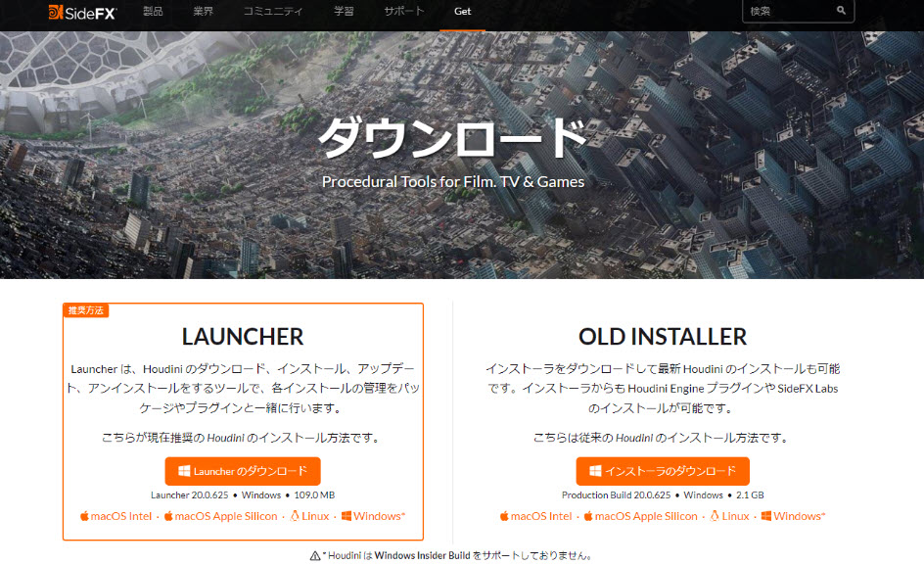The width and height of the screenshot is (924, 565).
Task: Select the Get menu item
Action: [463, 11]
